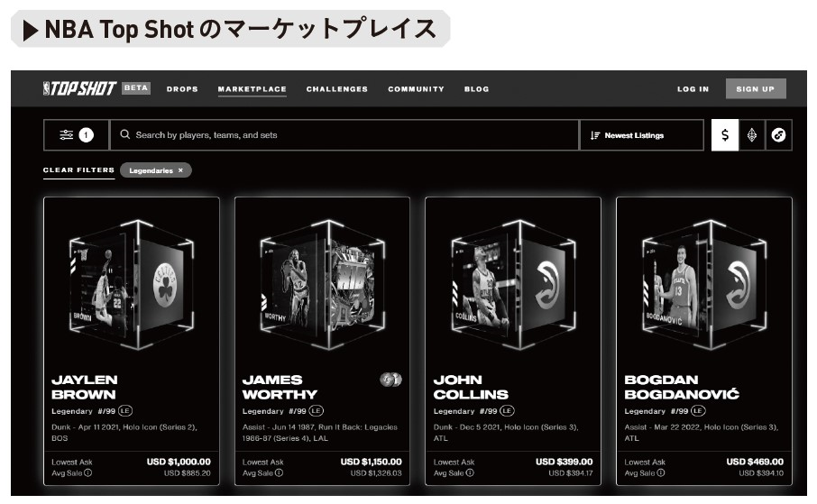Click Avg Sale info icon on James Worthy

[x=280, y=473]
